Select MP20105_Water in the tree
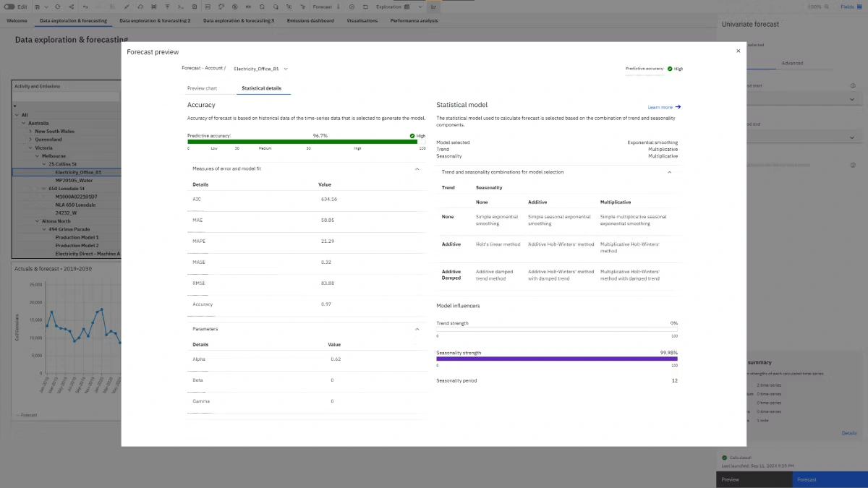This screenshot has width=868, height=488. 74,180
